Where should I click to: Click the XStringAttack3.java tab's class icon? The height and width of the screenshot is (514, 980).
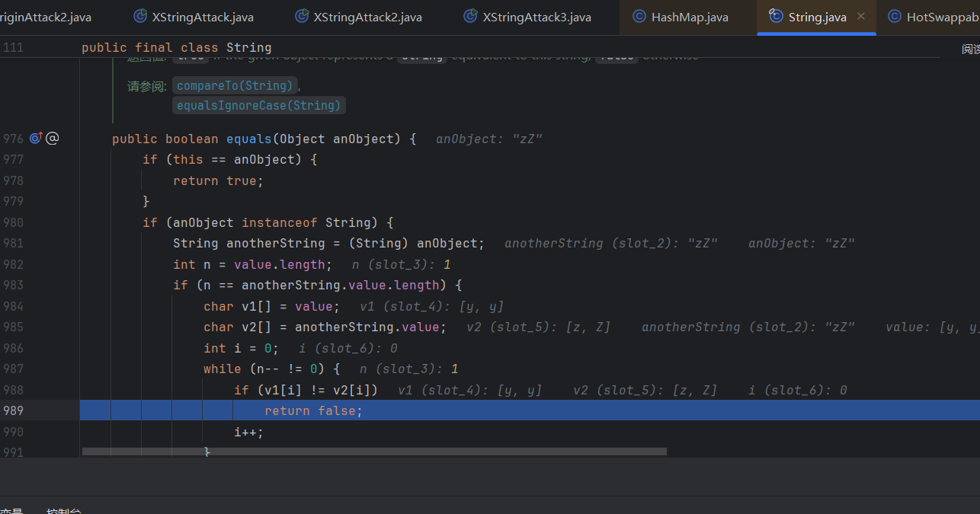(471, 16)
